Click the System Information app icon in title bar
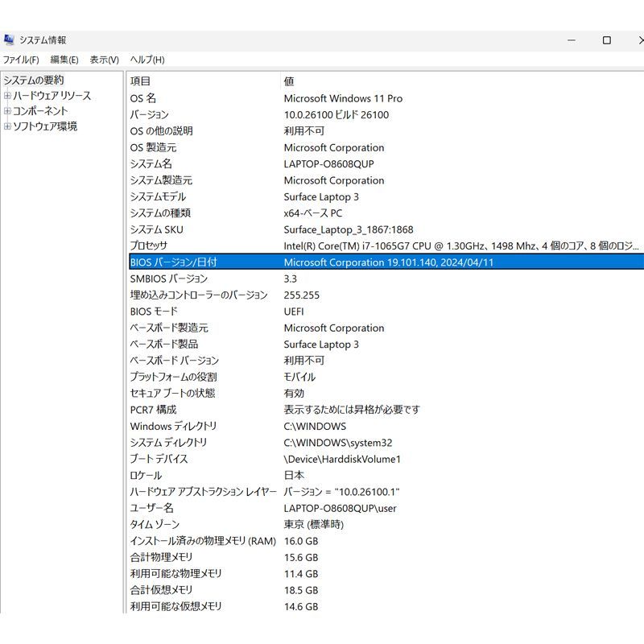Screen dimensions: 644x644 (9, 39)
